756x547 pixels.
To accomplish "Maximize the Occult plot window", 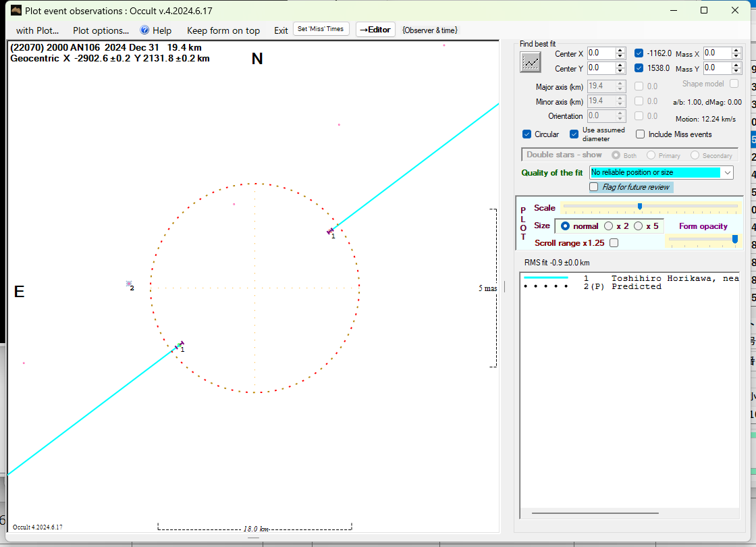I will [704, 10].
